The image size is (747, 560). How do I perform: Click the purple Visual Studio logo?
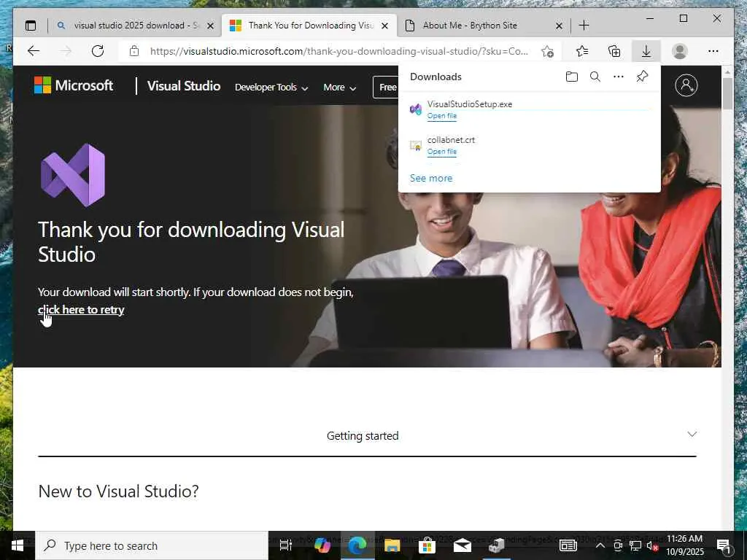coord(73,175)
